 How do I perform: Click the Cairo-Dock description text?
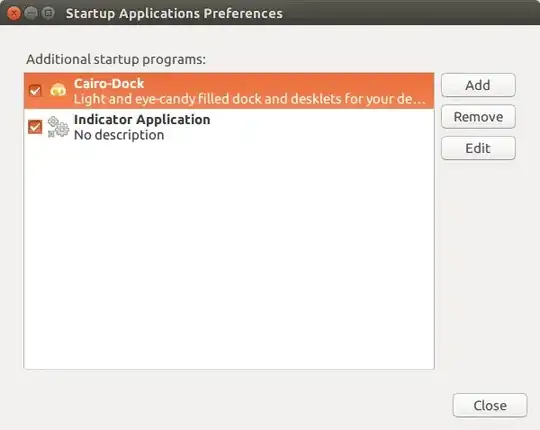pyautogui.click(x=250, y=99)
